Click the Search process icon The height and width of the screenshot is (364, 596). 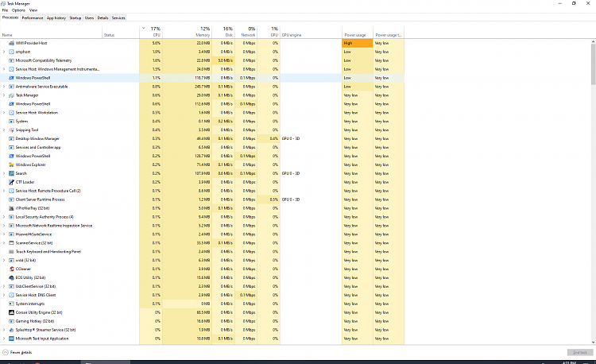click(x=11, y=173)
